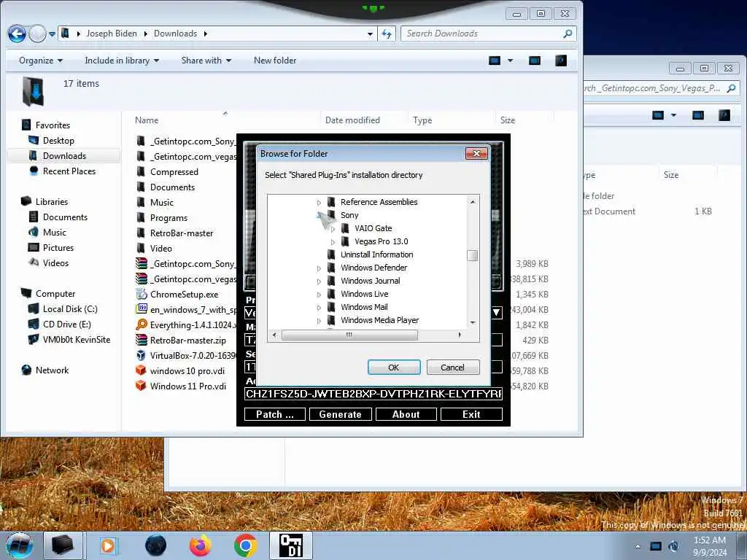Show hidden system tray icons
The height and width of the screenshot is (560, 747).
pyautogui.click(x=638, y=546)
